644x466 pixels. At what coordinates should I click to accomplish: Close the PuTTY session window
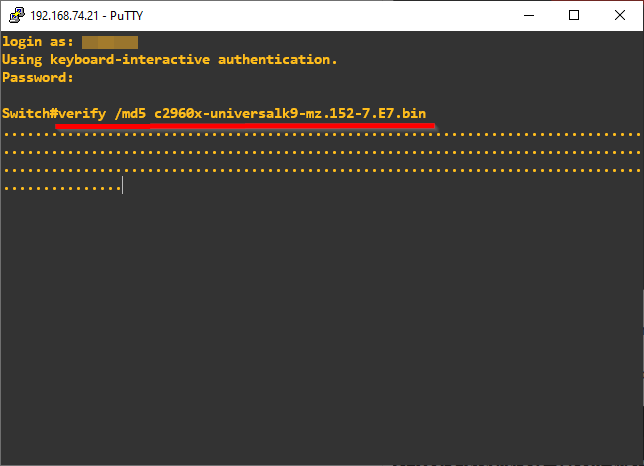619,15
